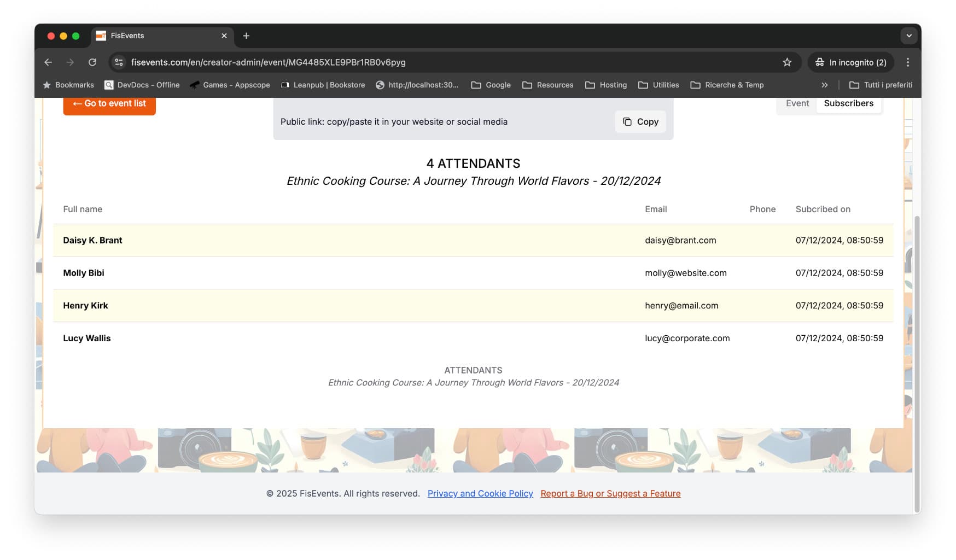Show hidden bookmarks with double chevron

825,85
